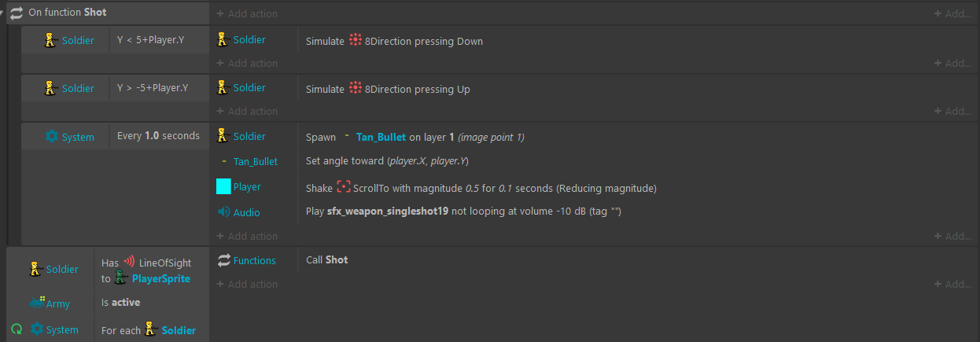The height and width of the screenshot is (342, 980).
Task: Click the cyan Player square swatch
Action: (x=223, y=186)
